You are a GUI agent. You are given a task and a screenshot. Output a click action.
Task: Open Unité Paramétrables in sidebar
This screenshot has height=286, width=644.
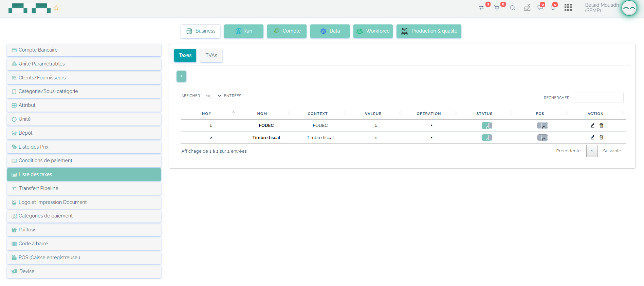click(84, 64)
